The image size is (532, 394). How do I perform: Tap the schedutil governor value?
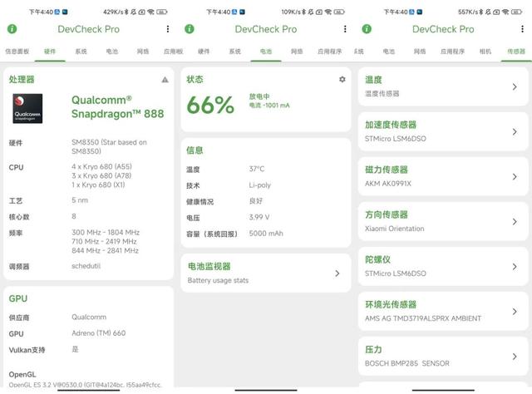[86, 266]
